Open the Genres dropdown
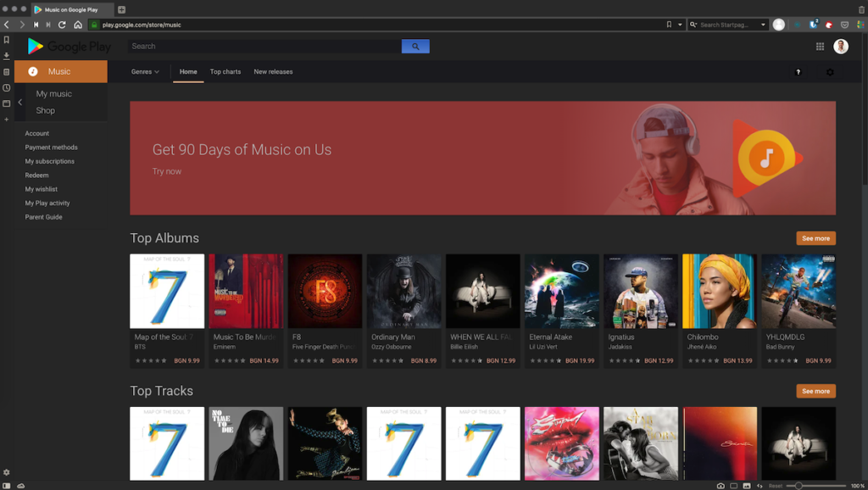The height and width of the screenshot is (490, 868). [144, 73]
